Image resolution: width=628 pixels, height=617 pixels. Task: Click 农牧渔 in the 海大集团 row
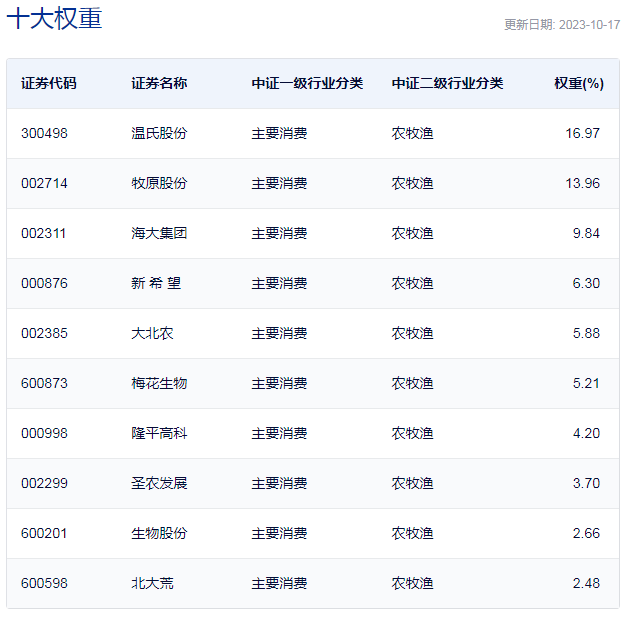click(x=413, y=233)
